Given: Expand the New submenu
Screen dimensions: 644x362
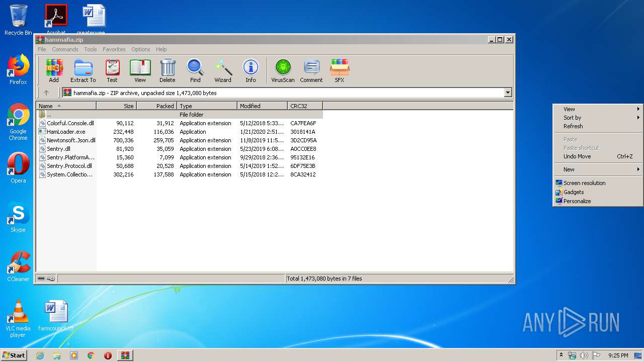Looking at the screenshot, I should (x=598, y=169).
